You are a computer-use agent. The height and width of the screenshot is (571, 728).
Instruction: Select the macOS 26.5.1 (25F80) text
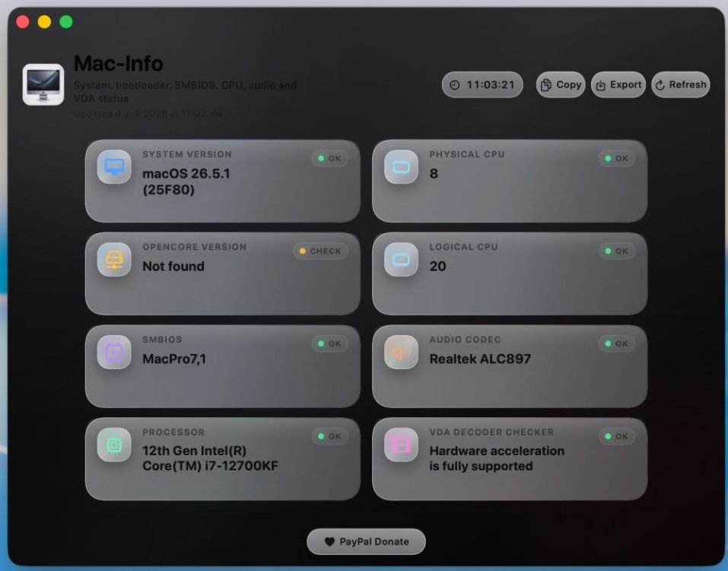(x=186, y=182)
